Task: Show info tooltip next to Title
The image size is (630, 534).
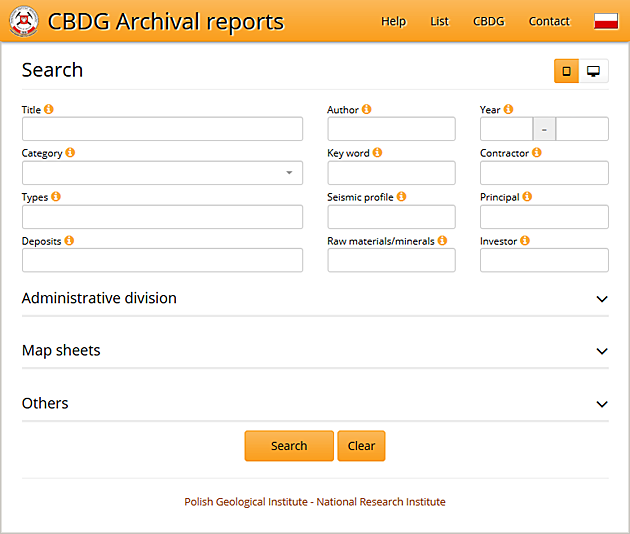Action: 49,109
